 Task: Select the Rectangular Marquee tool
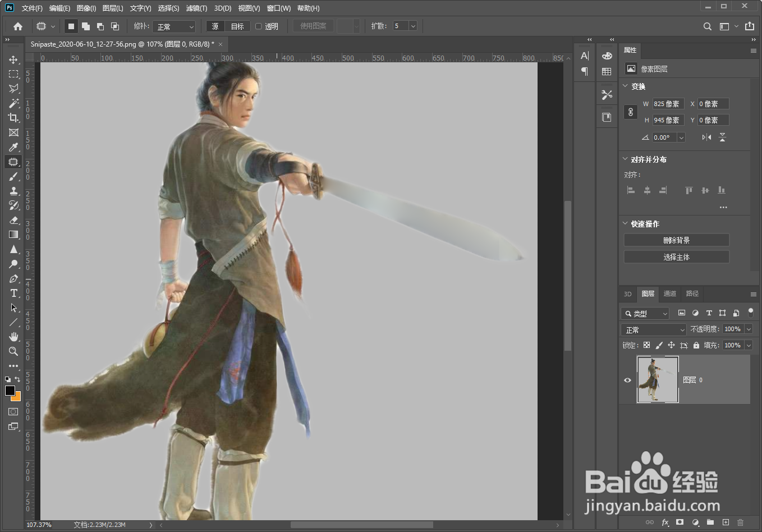(13, 74)
